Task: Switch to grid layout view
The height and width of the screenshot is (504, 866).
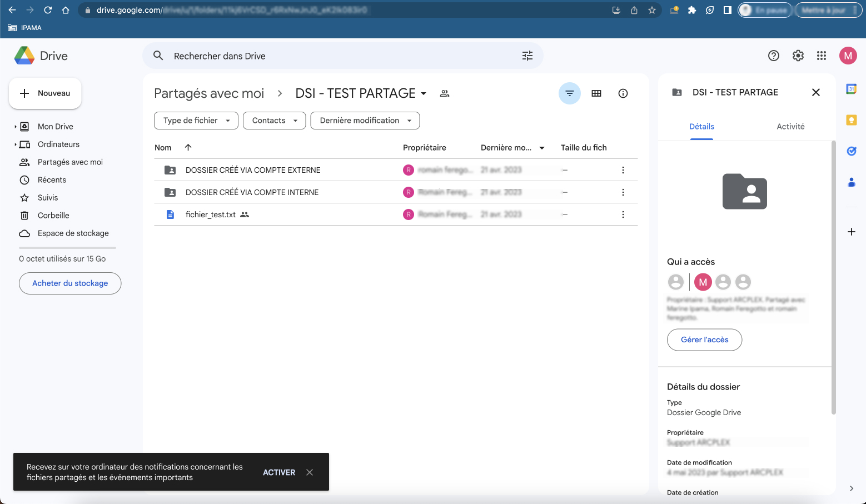Action: 596,93
